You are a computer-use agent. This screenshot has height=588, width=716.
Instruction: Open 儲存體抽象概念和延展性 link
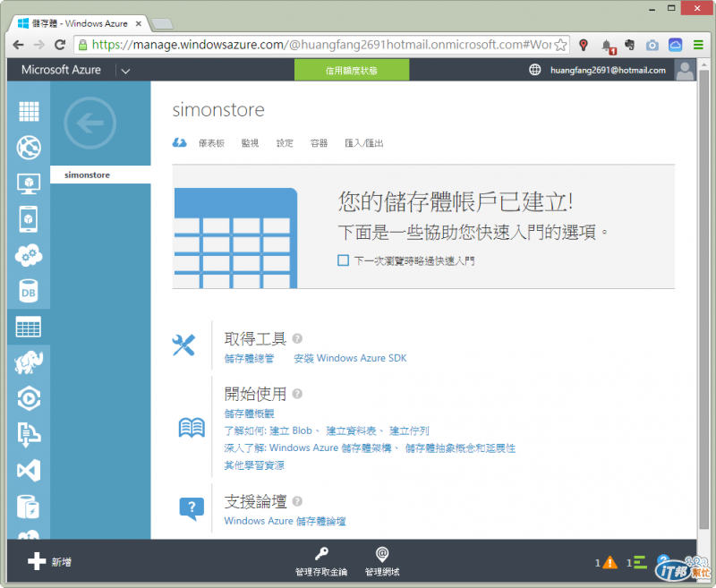point(460,447)
